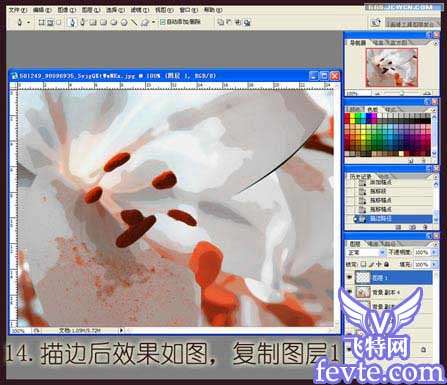Click create new swatch icon in Swatches panel
The width and height of the screenshot is (447, 385).
pos(412,161)
